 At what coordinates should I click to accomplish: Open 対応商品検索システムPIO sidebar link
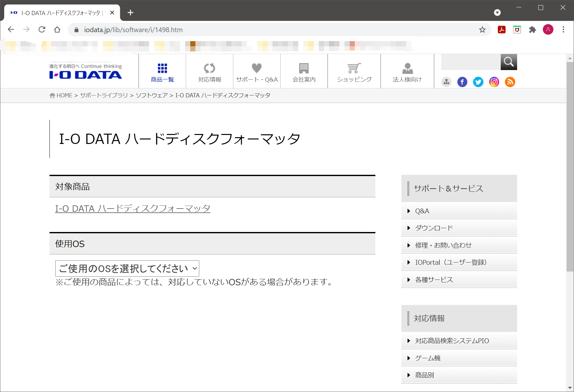(459, 341)
